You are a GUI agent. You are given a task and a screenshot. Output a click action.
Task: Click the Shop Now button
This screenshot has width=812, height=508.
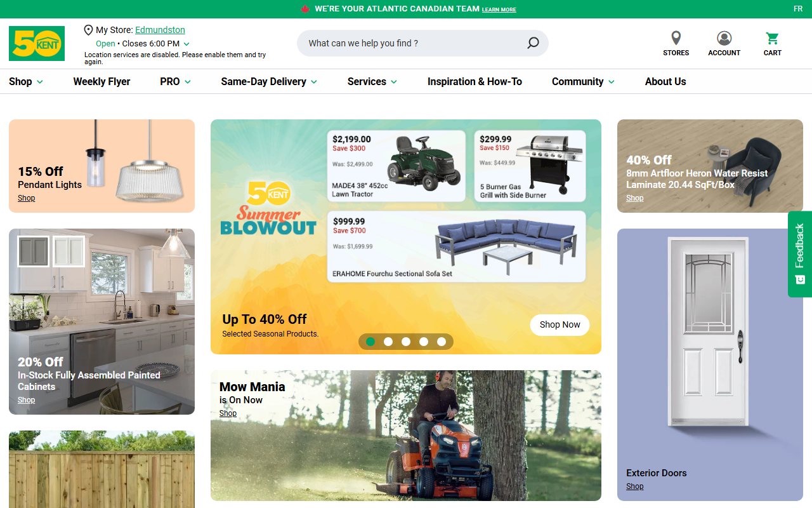pyautogui.click(x=560, y=324)
